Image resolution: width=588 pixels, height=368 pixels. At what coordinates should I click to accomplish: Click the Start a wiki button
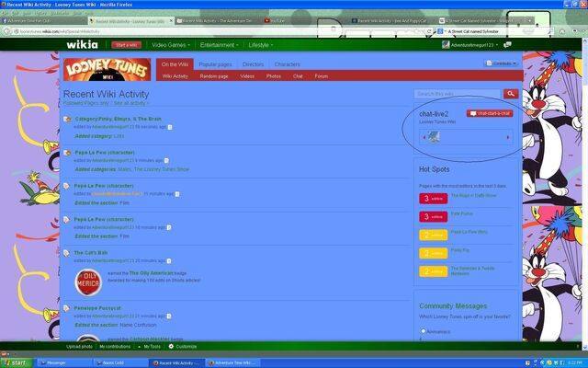tap(127, 45)
